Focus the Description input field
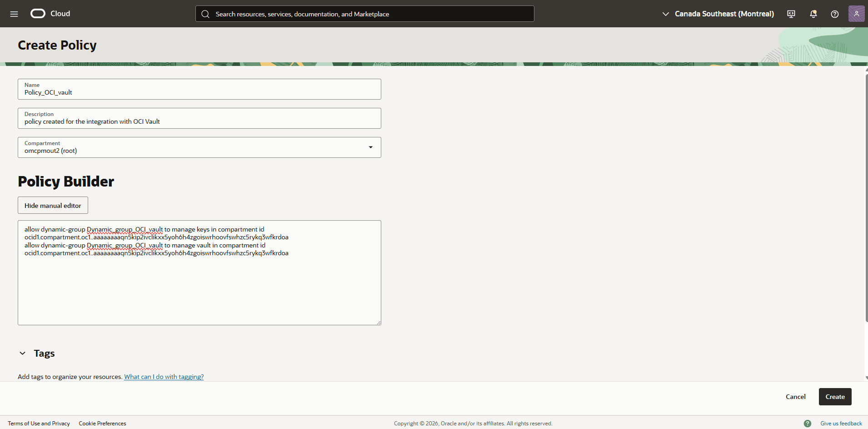 pyautogui.click(x=200, y=118)
